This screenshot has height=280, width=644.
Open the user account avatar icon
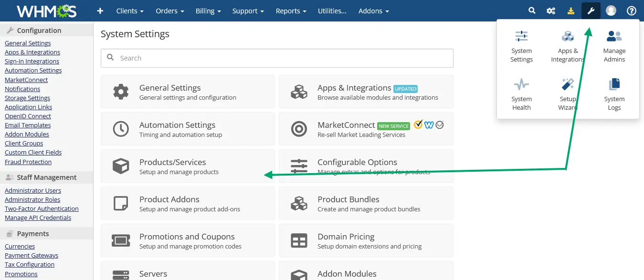[611, 10]
